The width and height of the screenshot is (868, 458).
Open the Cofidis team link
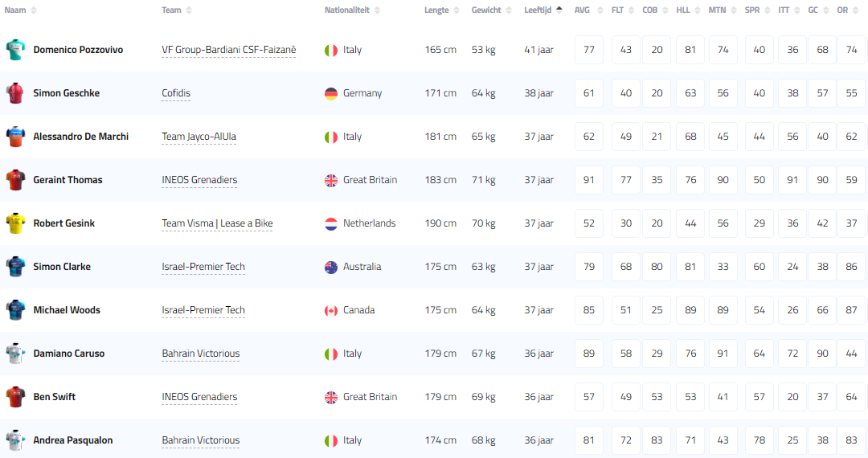tap(176, 93)
